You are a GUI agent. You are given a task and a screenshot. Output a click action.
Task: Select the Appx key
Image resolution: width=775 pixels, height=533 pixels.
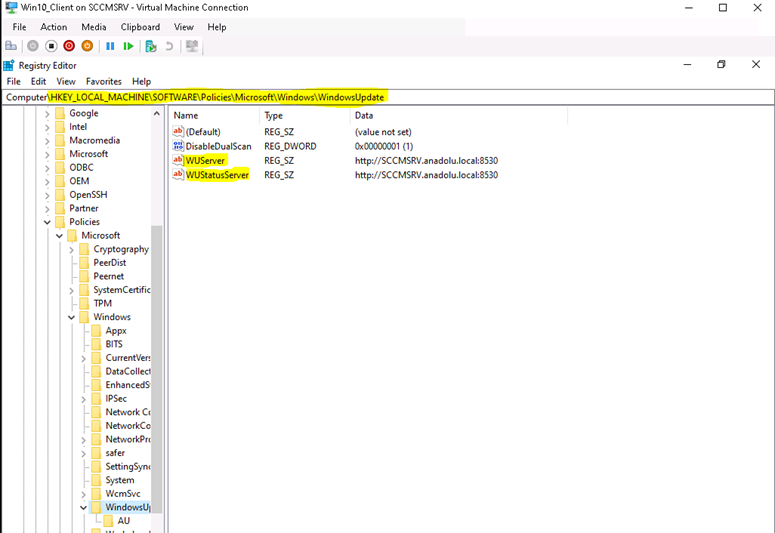116,330
